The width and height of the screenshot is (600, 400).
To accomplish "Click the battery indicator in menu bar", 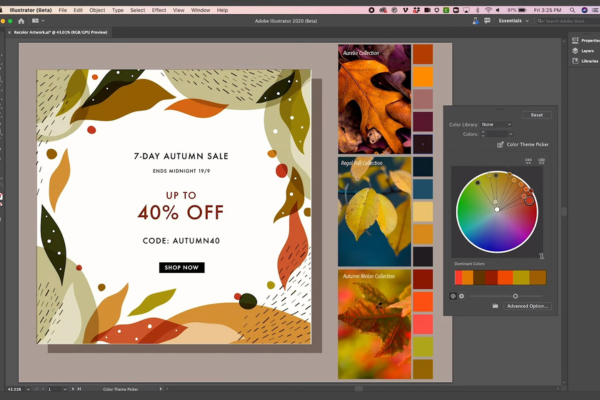I will point(522,10).
